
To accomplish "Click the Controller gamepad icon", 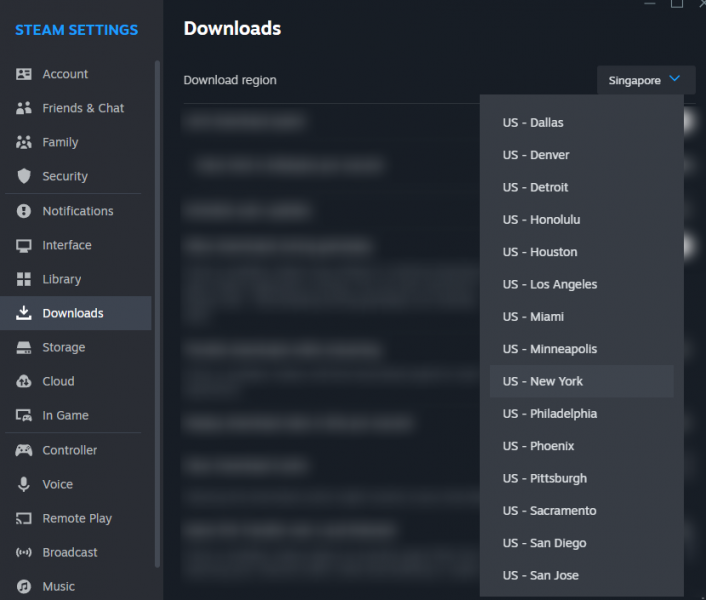I will [23, 450].
